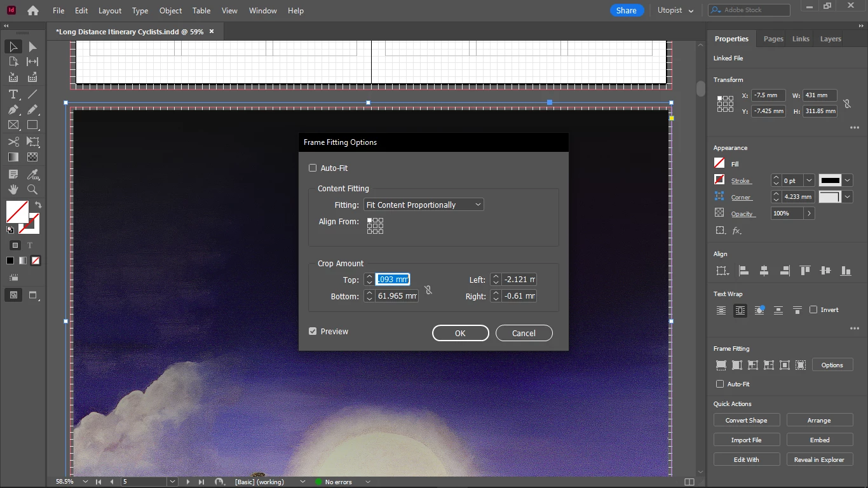Open the [Basic] (working) preflight profile dropdown
The image size is (868, 488).
point(302,482)
